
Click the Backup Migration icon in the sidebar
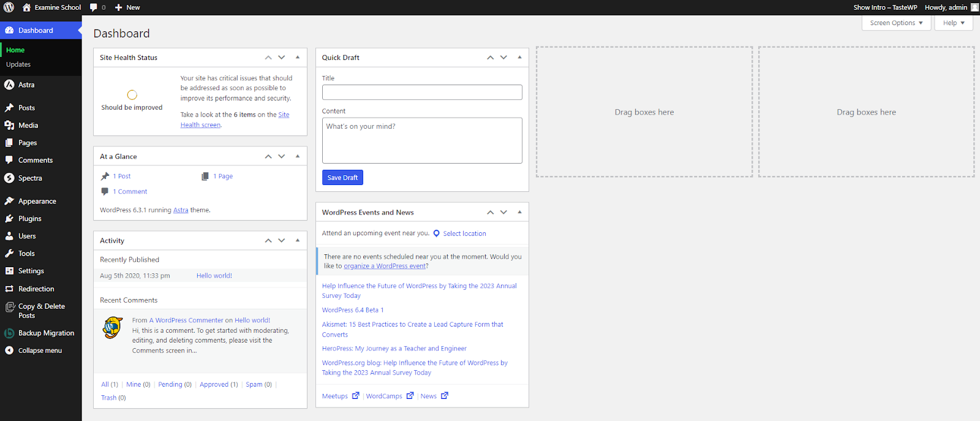point(9,333)
